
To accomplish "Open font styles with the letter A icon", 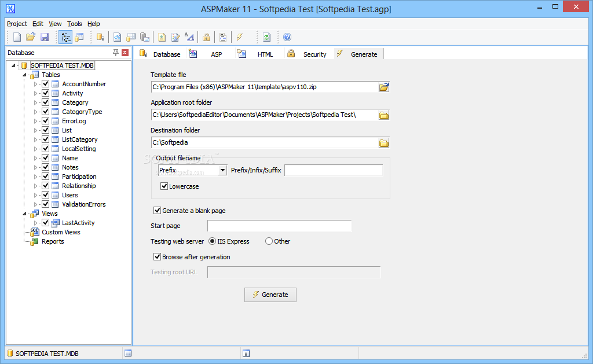I will coord(189,37).
